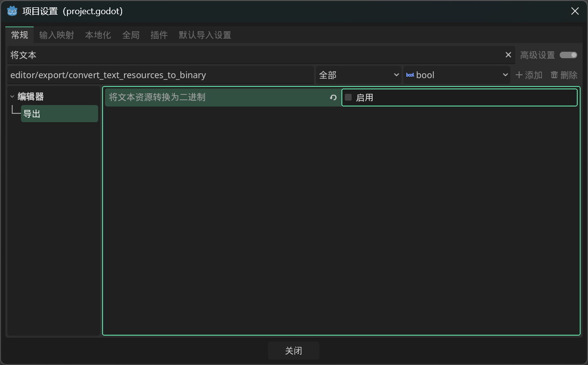Switch to the 输入映射 tab
Image resolution: width=588 pixels, height=365 pixels.
click(57, 35)
